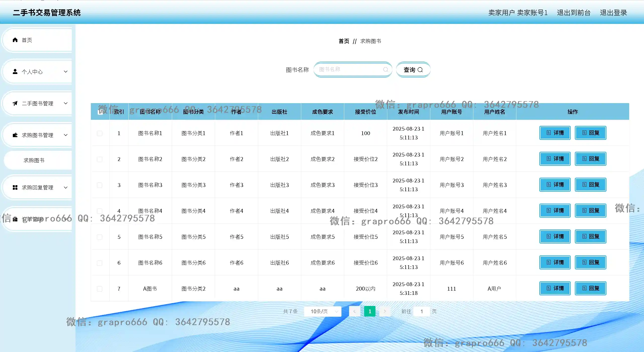Click page number 1 in pagination

point(369,311)
